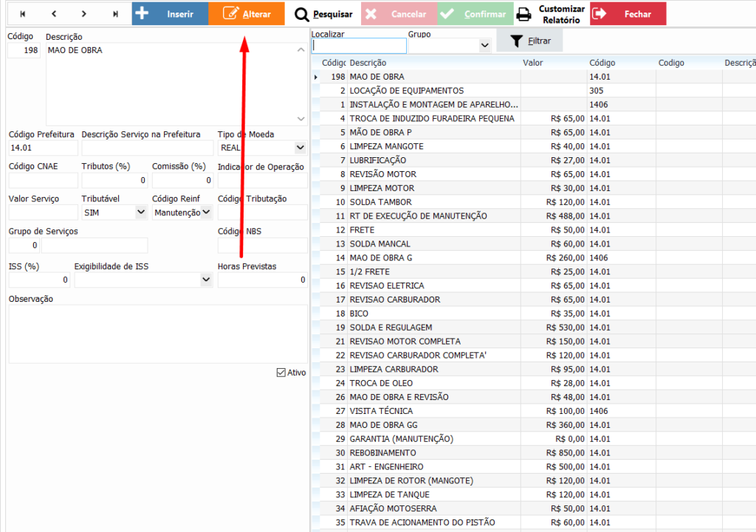Click the Filtrar funnel button
This screenshot has height=532, width=756.
click(529, 41)
